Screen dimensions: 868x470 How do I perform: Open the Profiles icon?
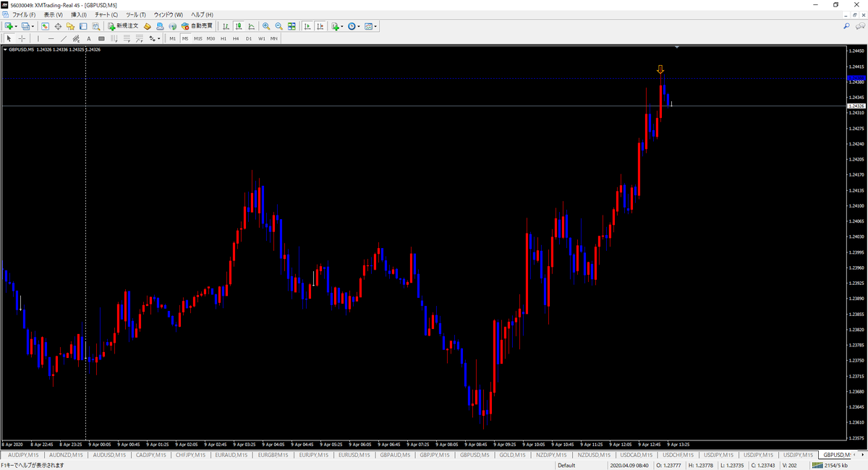click(x=25, y=26)
